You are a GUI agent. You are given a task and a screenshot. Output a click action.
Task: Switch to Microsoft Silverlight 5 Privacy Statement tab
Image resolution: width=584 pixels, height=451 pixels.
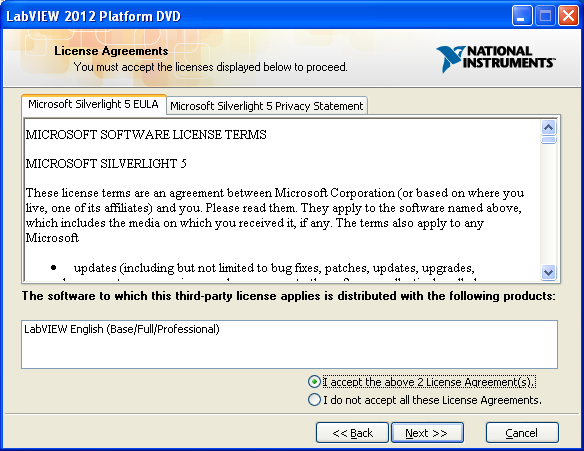267,106
